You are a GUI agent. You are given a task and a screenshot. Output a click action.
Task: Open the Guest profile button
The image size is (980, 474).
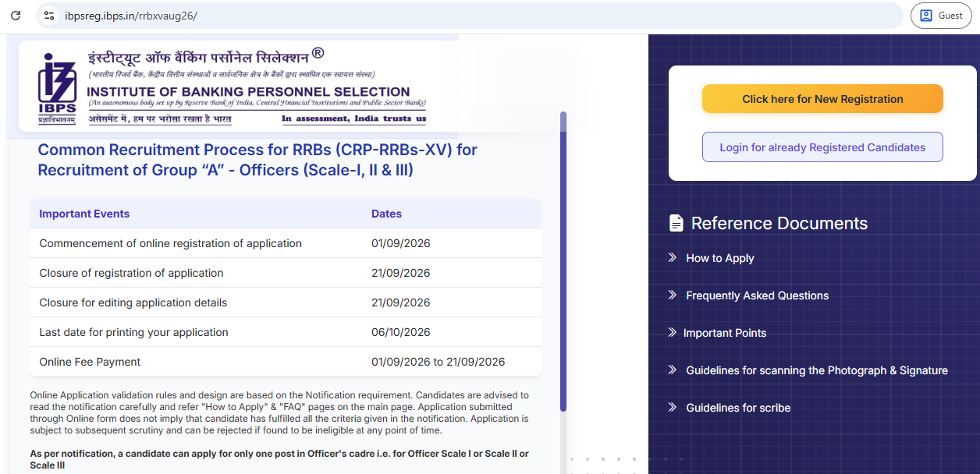click(x=941, y=16)
